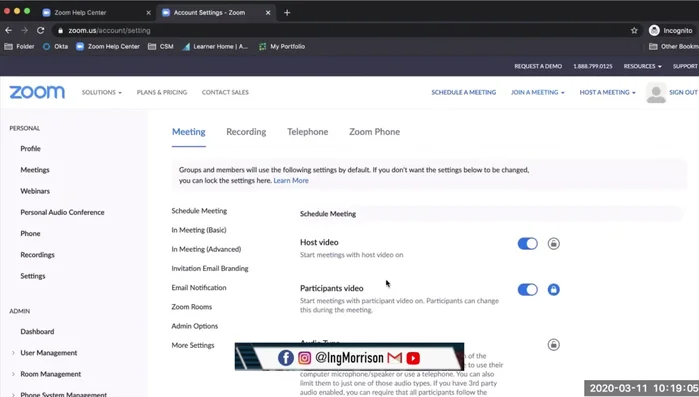
Task: Open the Okta bookmark
Action: click(x=55, y=46)
